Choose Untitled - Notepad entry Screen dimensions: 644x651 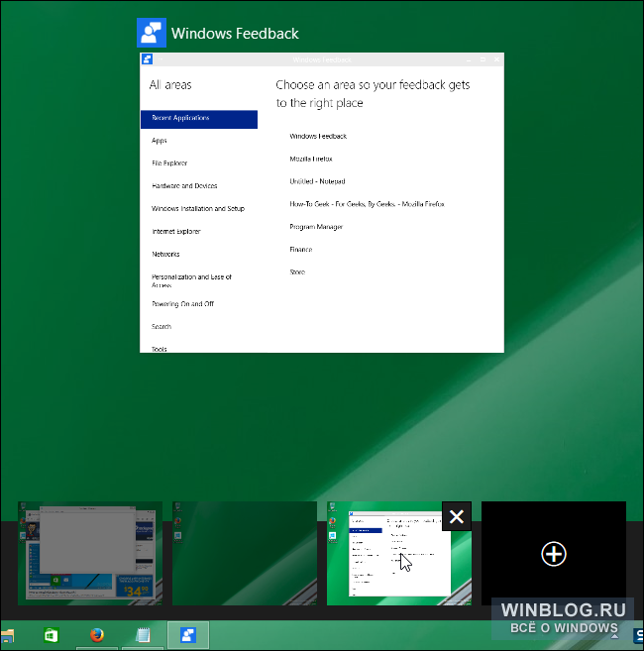point(317,181)
